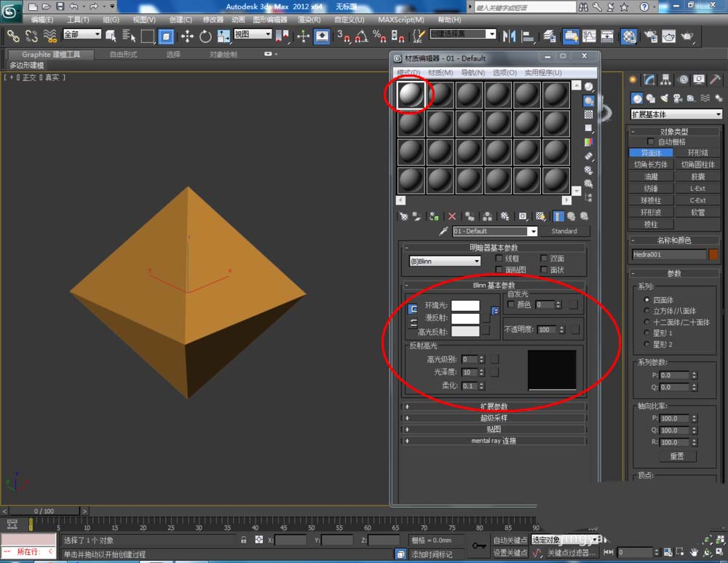Click the Rotate tool icon
Image resolution: width=728 pixels, height=563 pixels.
[205, 36]
